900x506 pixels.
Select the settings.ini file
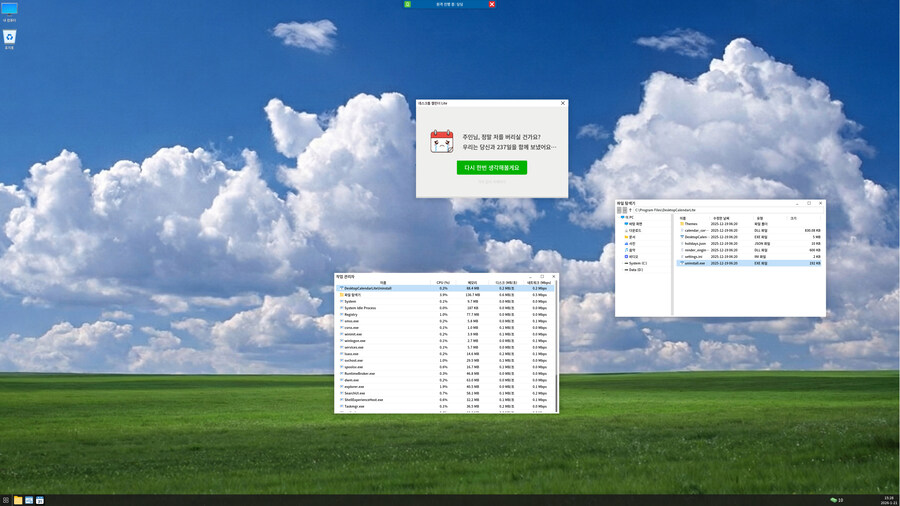pos(694,256)
